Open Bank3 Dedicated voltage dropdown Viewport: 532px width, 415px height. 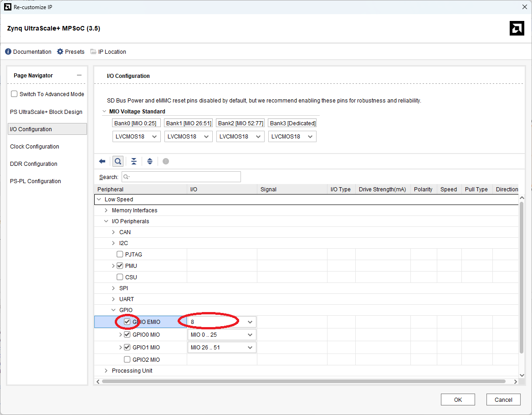292,136
